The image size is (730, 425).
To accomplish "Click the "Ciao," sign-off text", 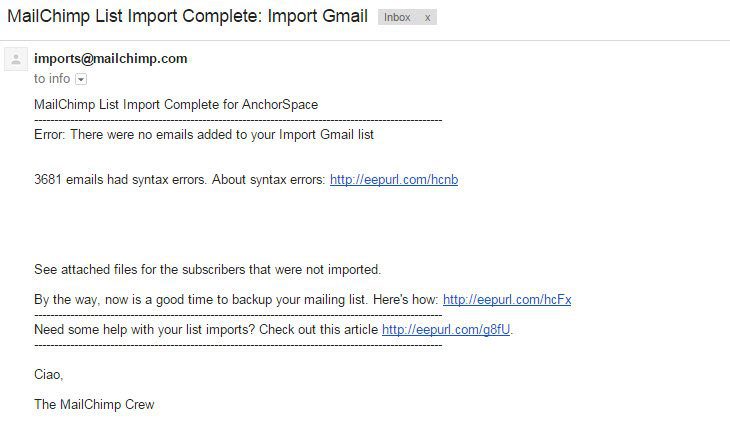I will (x=48, y=374).
